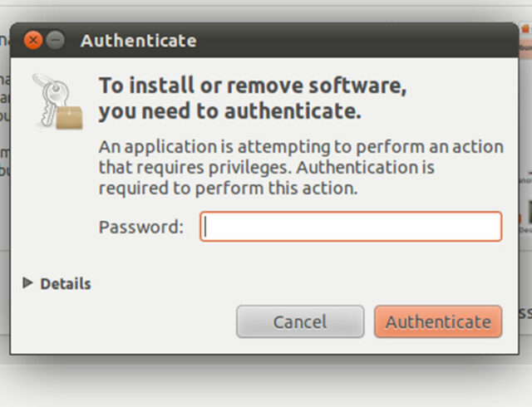Minimize the Authenticate dialog with the gray button

pyautogui.click(x=56, y=41)
